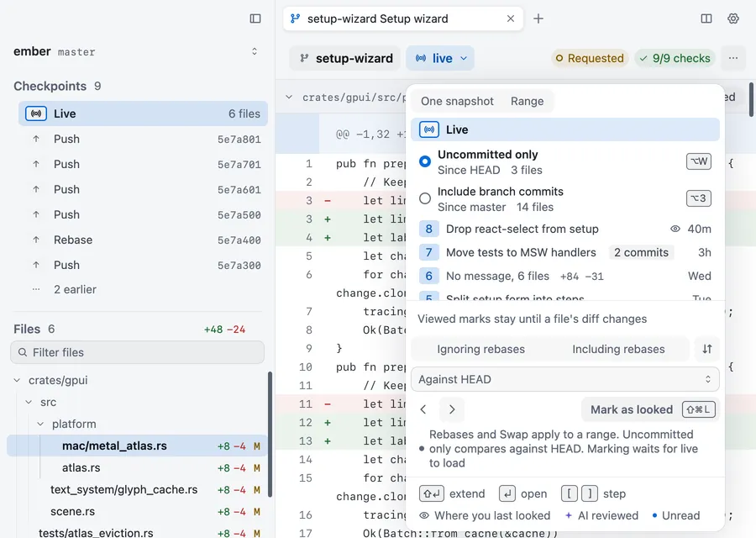Go to previous item with left chevron
The height and width of the screenshot is (538, 756).
[423, 409]
